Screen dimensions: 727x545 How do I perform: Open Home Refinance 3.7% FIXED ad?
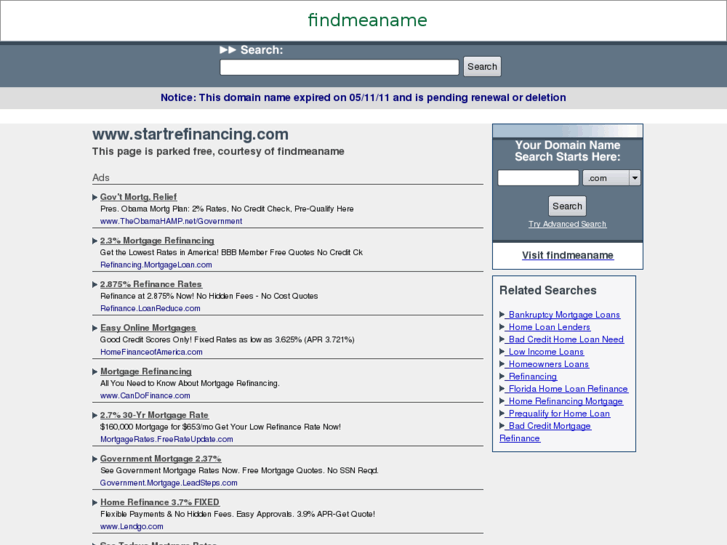[160, 502]
